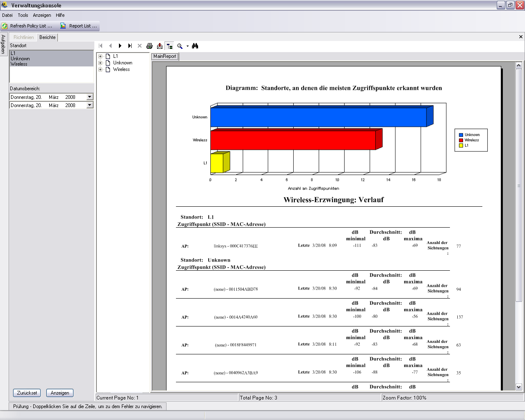Click the Anzeigen button

pyautogui.click(x=60, y=393)
